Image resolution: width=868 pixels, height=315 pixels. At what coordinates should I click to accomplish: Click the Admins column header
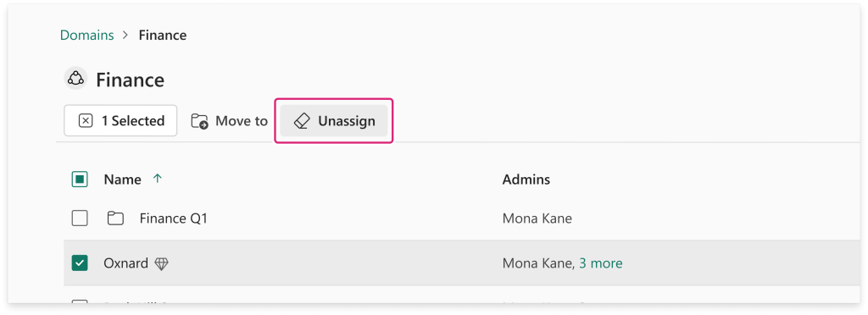pyautogui.click(x=526, y=179)
